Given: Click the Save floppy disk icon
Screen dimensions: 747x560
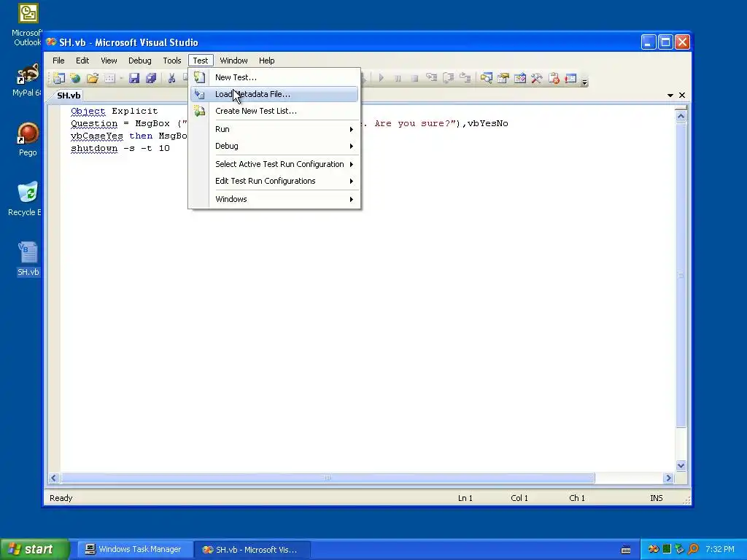Looking at the screenshot, I should pos(134,78).
